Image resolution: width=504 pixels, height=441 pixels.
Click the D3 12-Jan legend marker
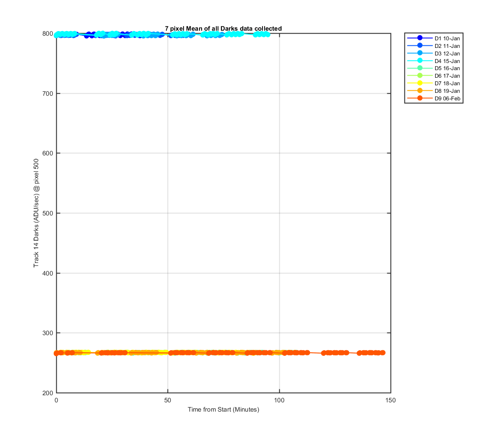[420, 53]
